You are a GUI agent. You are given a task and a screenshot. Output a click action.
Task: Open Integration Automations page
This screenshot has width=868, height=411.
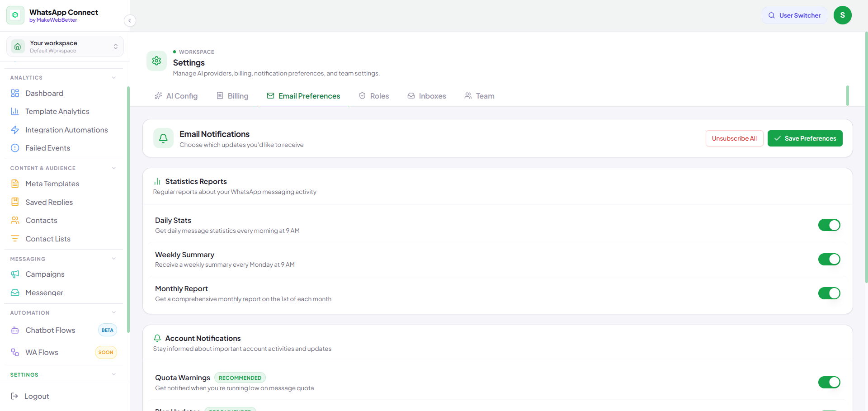(63, 130)
